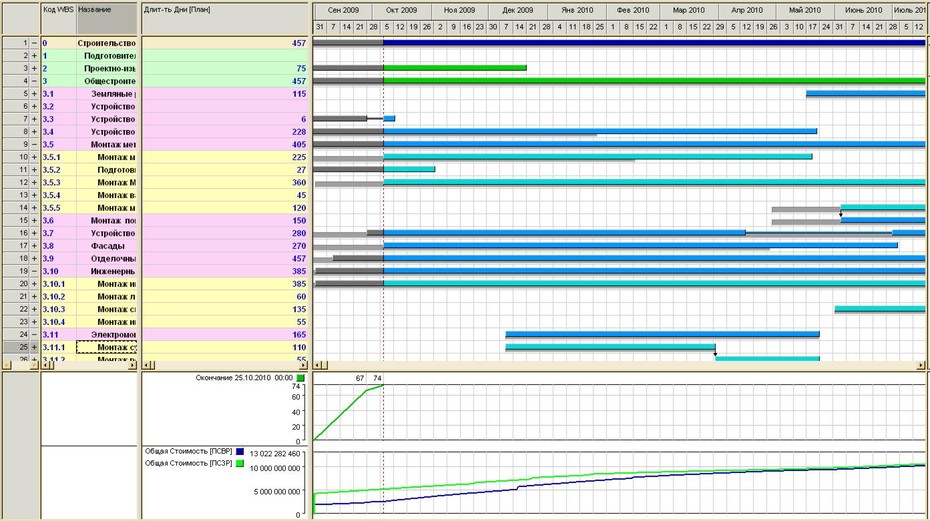930x521 pixels.
Task: Expand WBS 3.10.1 row plus icon
Action: 34,284
